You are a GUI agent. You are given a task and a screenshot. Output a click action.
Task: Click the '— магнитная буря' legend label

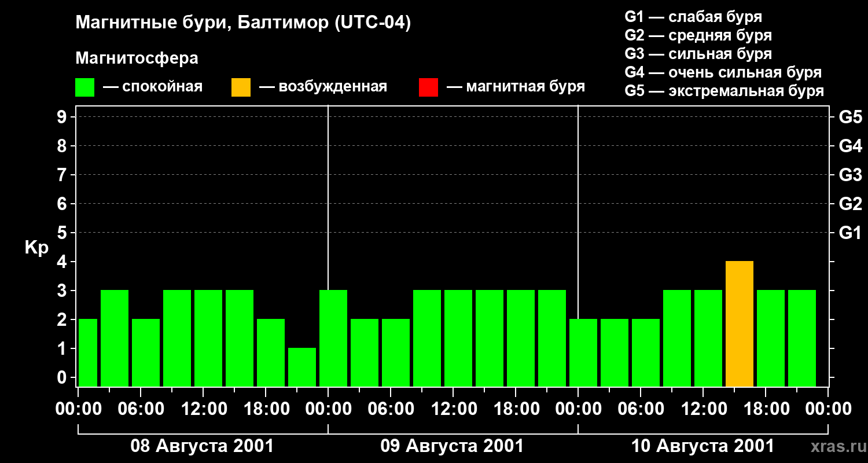point(516,87)
